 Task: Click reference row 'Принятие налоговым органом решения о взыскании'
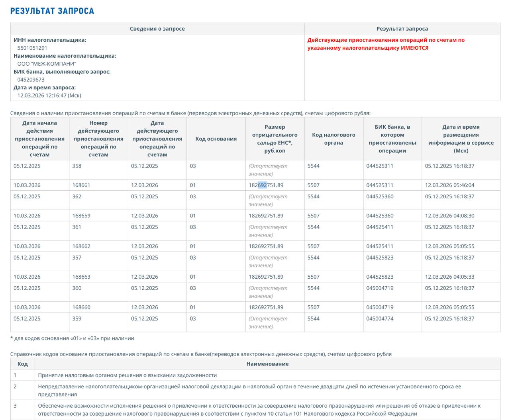click(x=127, y=375)
